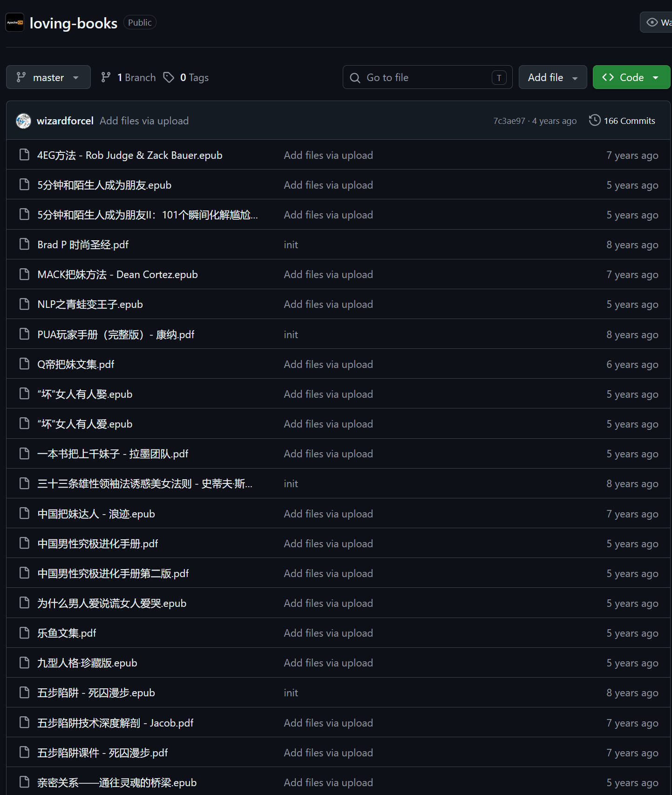Click the ApacheCN repository avatar icon
Viewport: 672px width, 795px height.
pos(14,22)
